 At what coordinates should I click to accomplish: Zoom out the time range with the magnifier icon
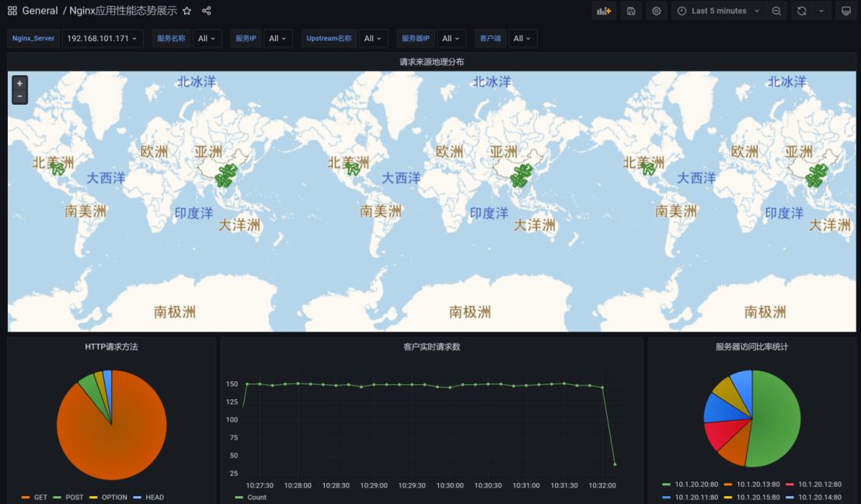pyautogui.click(x=776, y=11)
